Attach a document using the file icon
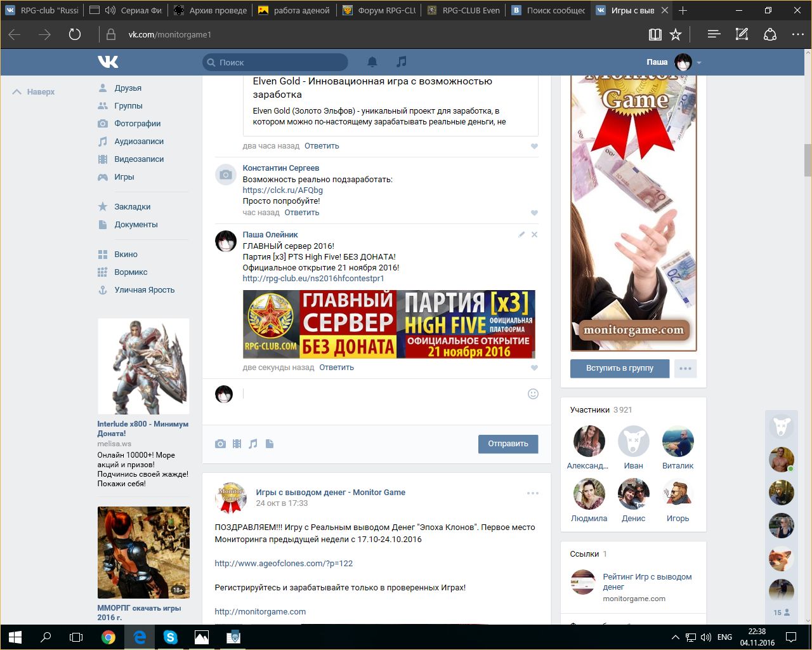Image resolution: width=812 pixels, height=650 pixels. 270,444
